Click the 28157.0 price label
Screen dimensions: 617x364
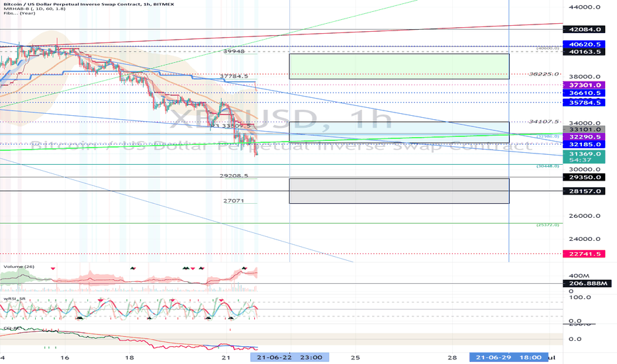coord(585,191)
